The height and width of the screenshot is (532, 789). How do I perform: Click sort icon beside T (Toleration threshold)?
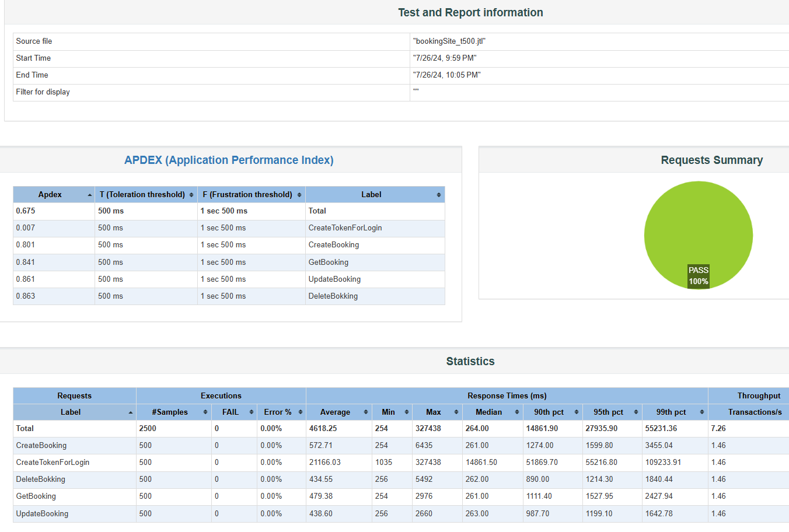[191, 195]
